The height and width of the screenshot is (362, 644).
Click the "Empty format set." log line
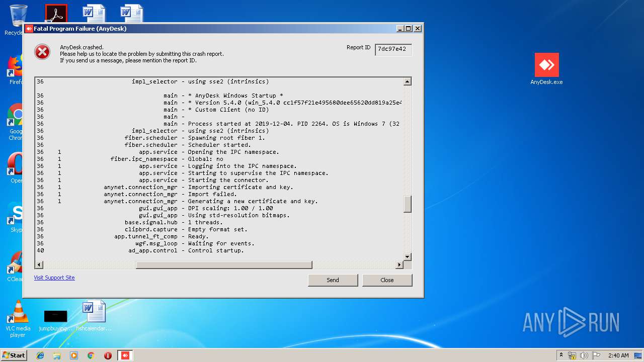click(x=218, y=229)
